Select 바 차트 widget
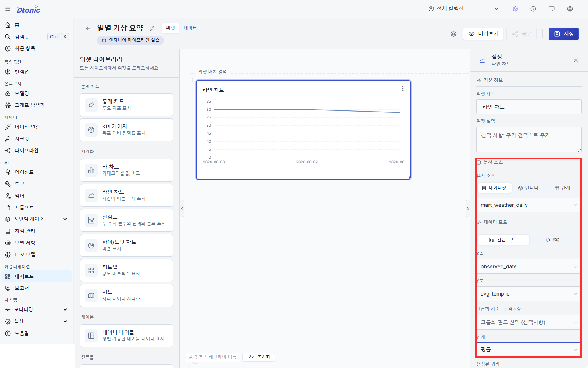This screenshot has width=588, height=368. click(126, 170)
